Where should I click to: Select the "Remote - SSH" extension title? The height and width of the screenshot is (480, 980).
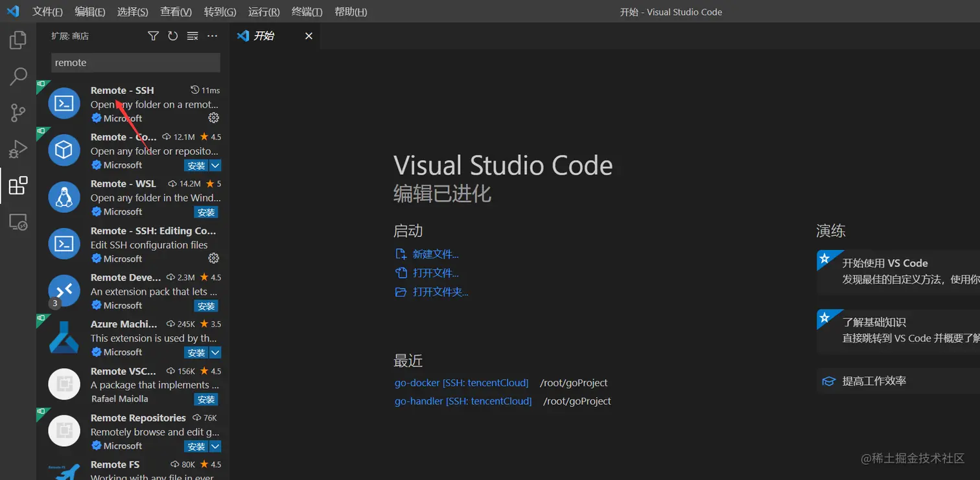click(122, 91)
